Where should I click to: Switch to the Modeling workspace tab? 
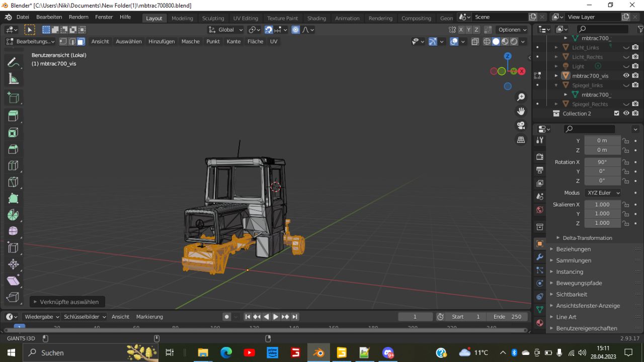coord(182,18)
